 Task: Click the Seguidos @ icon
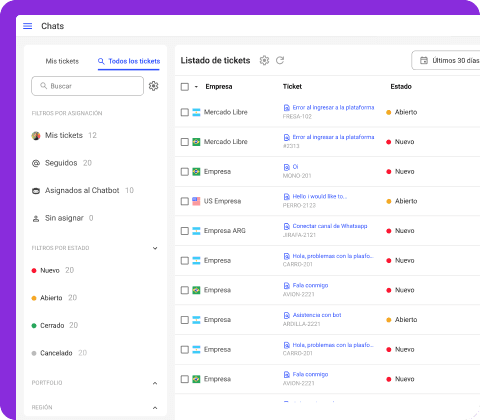pos(36,163)
